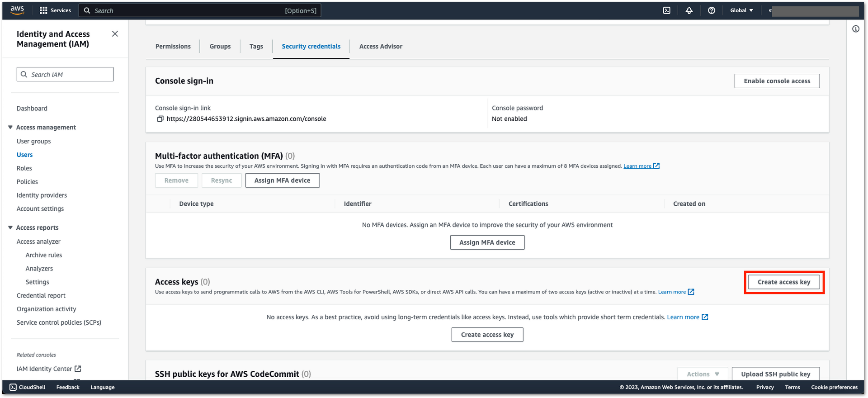Open Organization activity page
868x398 pixels.
click(x=47, y=309)
